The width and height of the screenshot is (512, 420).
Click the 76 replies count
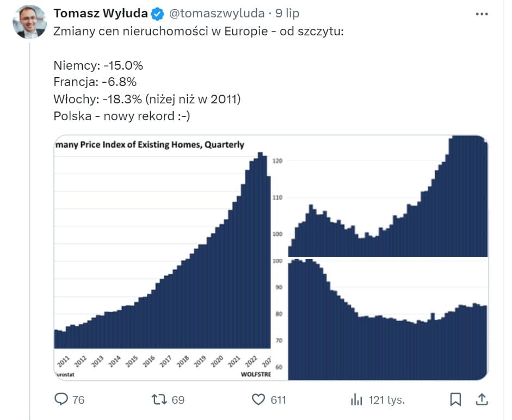(x=78, y=400)
